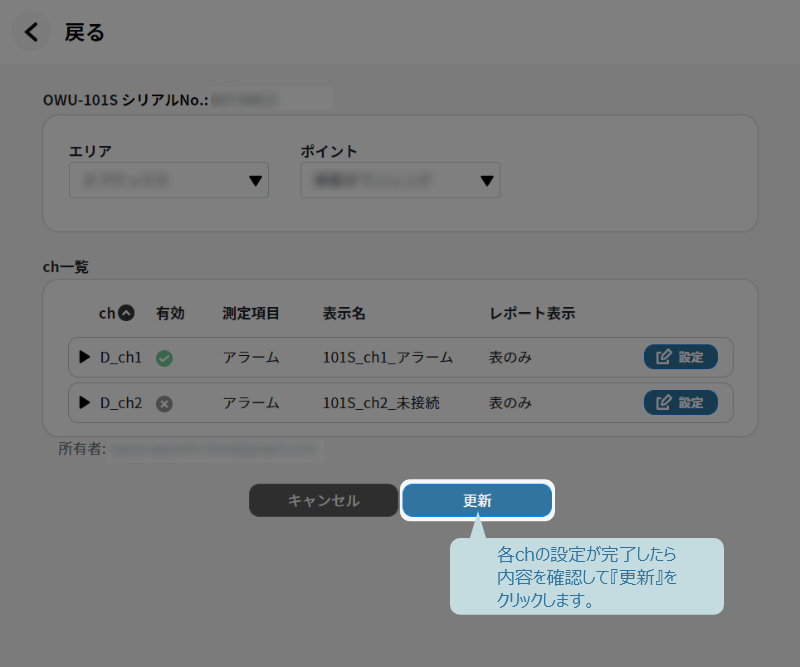Screen dimensions: 800x667
Task: Select the text 101S_ch1_アラーム
Action: (x=388, y=357)
